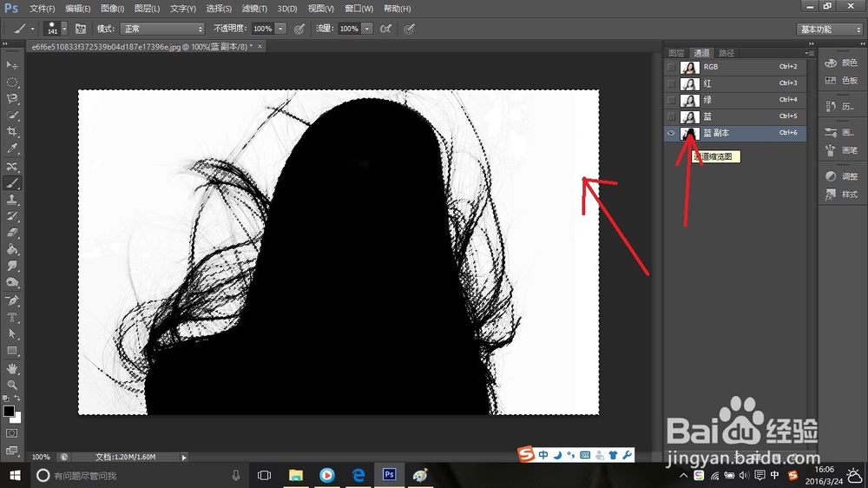Click the zoom percentage field
868x488 pixels.
[x=41, y=457]
